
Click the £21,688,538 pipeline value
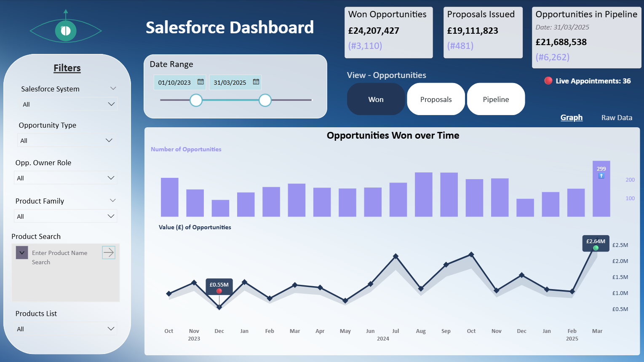point(561,42)
